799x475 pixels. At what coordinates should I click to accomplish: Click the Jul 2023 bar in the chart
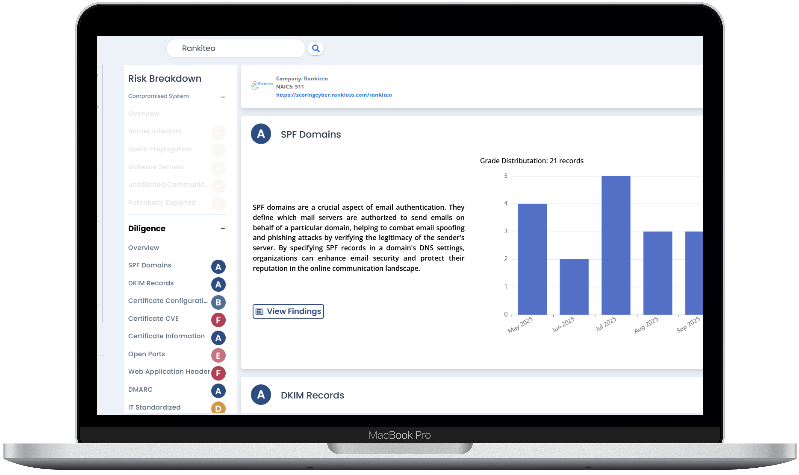tap(615, 245)
